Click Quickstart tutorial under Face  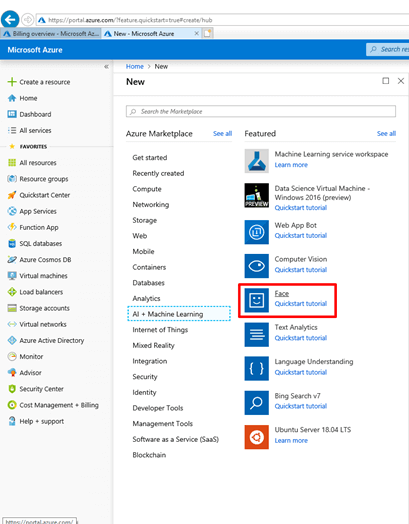coord(300,304)
